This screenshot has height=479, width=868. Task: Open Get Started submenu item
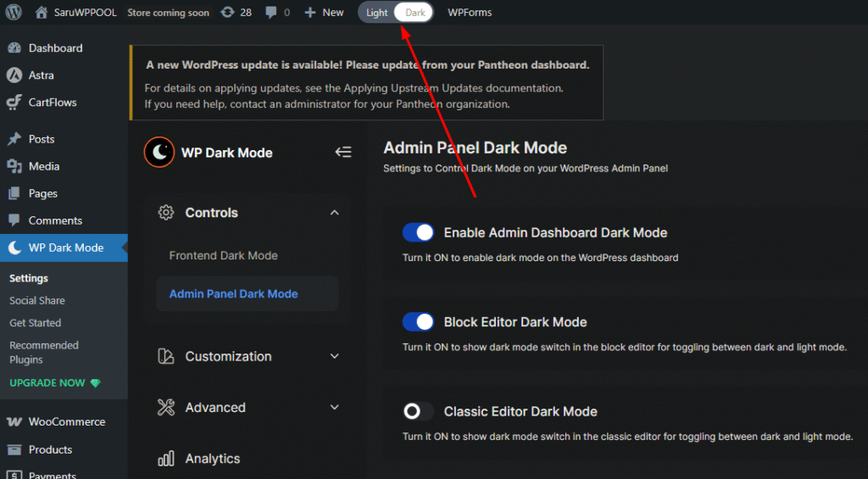click(x=36, y=322)
